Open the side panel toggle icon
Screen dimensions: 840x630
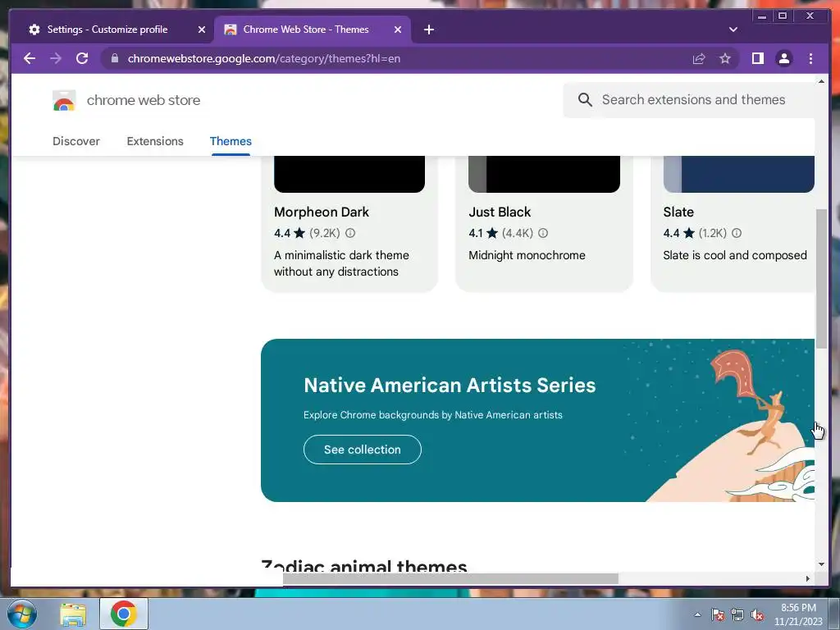click(x=757, y=58)
